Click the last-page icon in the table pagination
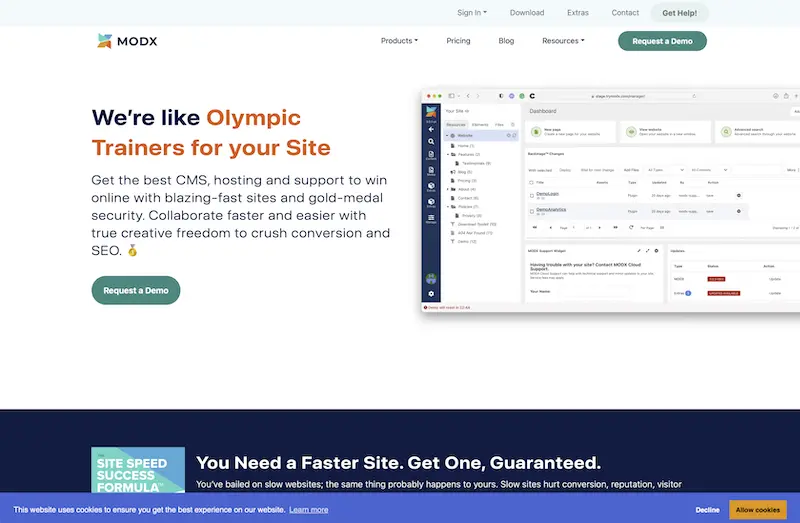The image size is (800, 523). point(615,227)
